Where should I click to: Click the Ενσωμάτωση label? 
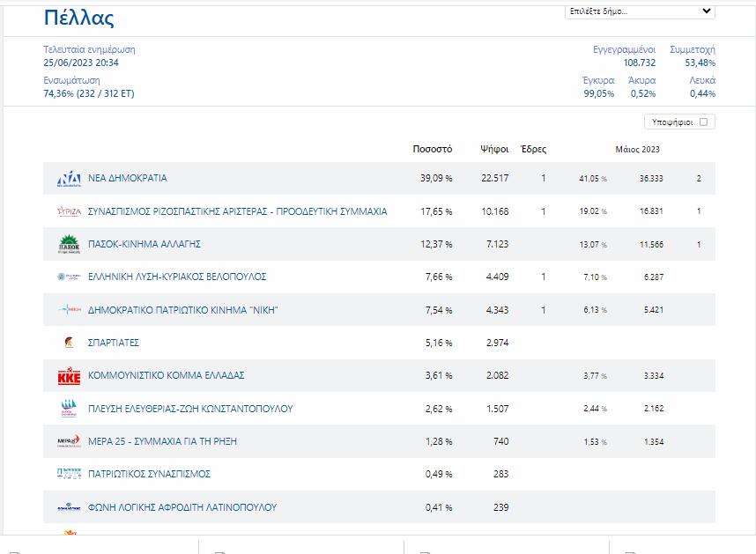[72, 80]
